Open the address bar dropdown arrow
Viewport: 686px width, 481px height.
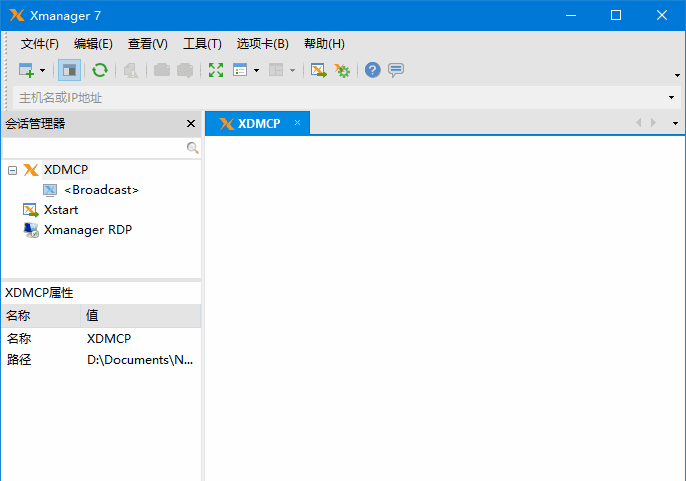[672, 98]
